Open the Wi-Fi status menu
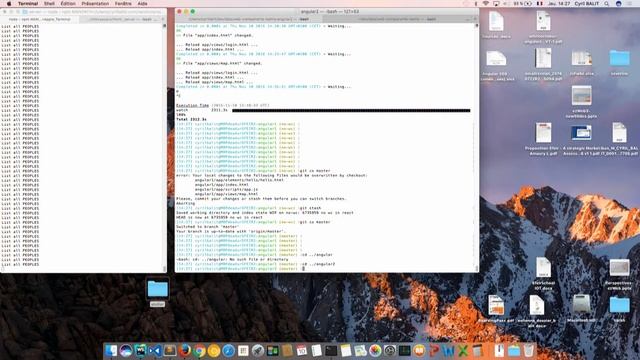This screenshot has width=640, height=360. (x=485, y=4)
